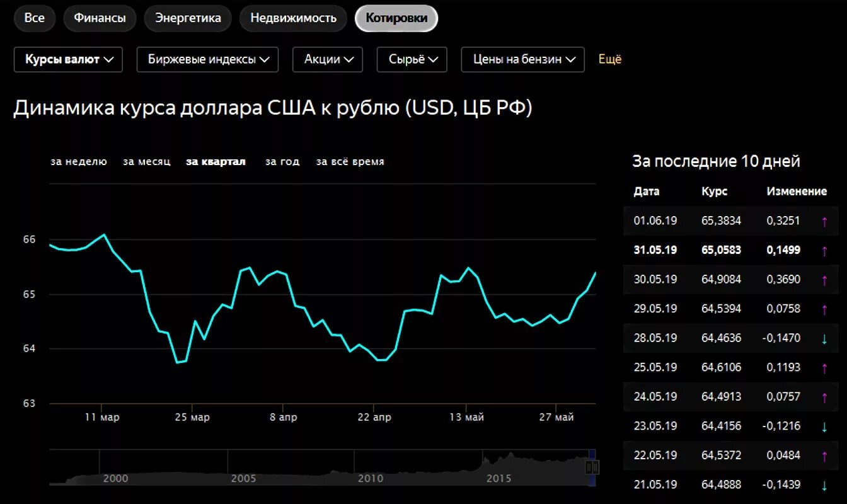Click the up arrow in the 29.05.19 row

click(824, 309)
